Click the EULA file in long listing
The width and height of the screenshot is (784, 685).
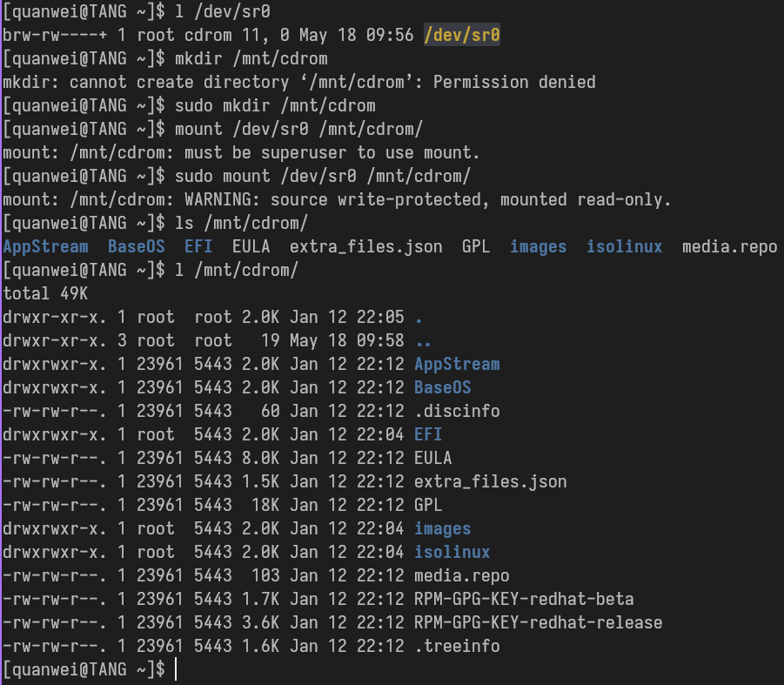coord(433,458)
